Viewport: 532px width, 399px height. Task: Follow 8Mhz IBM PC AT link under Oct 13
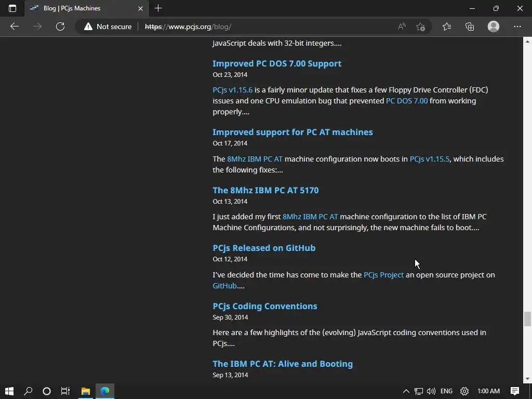(x=310, y=217)
